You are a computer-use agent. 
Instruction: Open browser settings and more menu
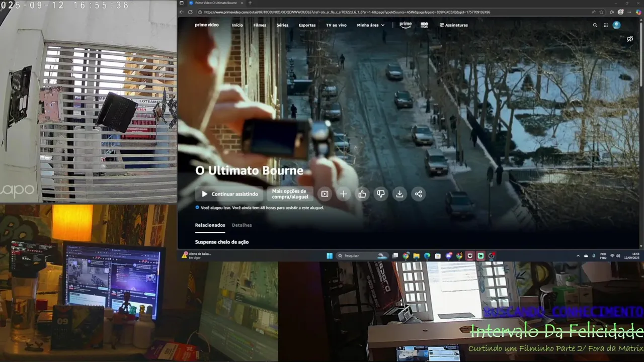629,12
